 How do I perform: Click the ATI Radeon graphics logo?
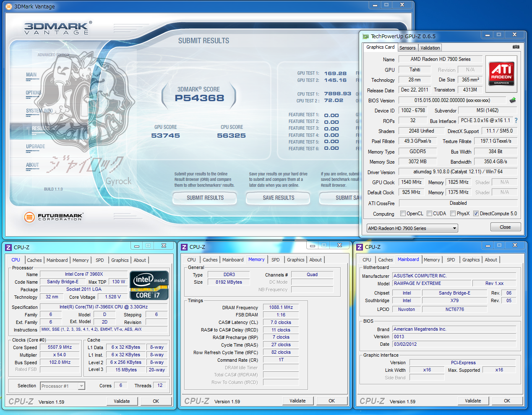pyautogui.click(x=501, y=74)
